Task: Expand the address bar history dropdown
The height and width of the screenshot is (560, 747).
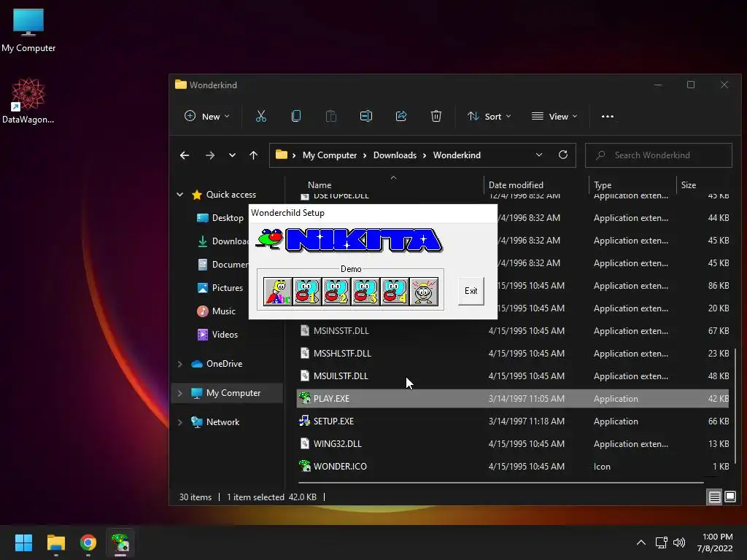Action: coord(539,155)
